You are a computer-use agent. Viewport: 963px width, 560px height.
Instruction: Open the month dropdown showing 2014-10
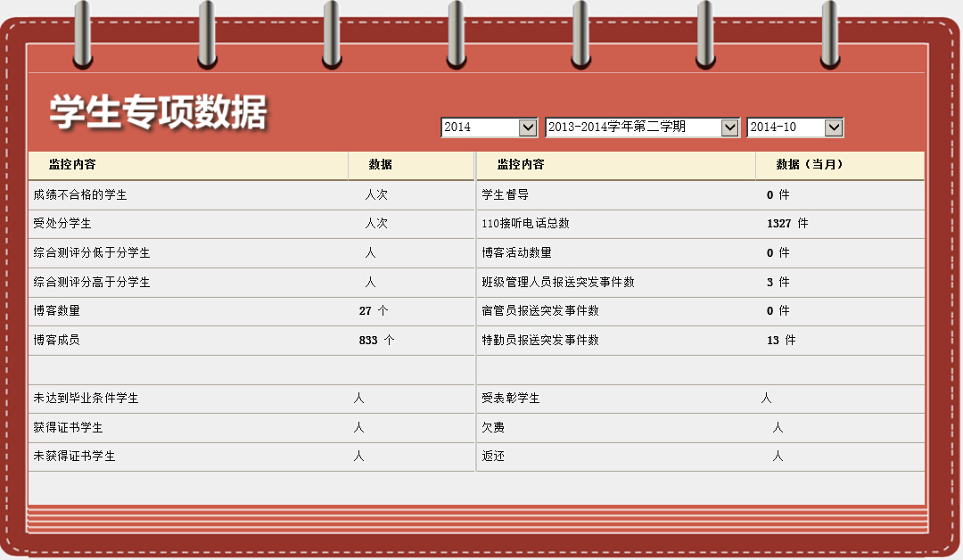click(x=794, y=128)
